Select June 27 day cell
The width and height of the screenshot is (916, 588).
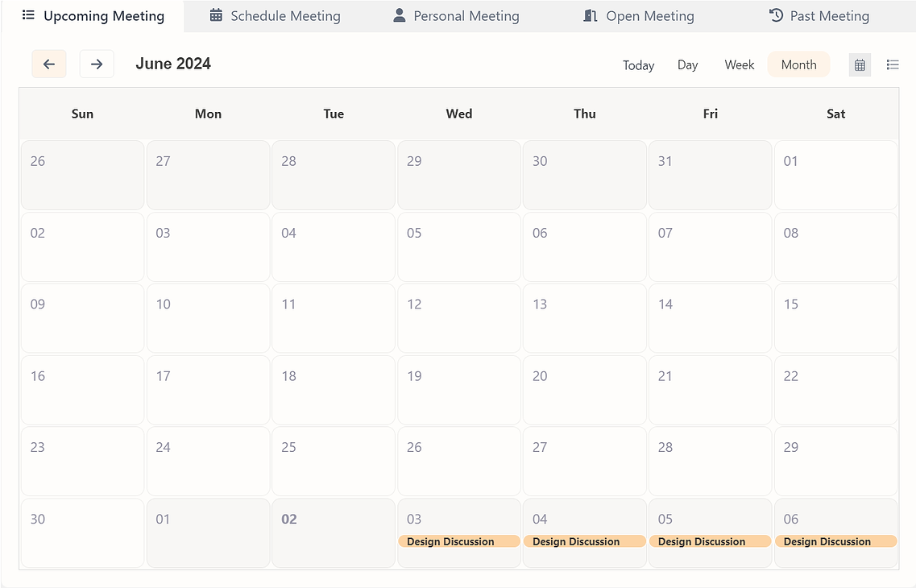(x=584, y=461)
